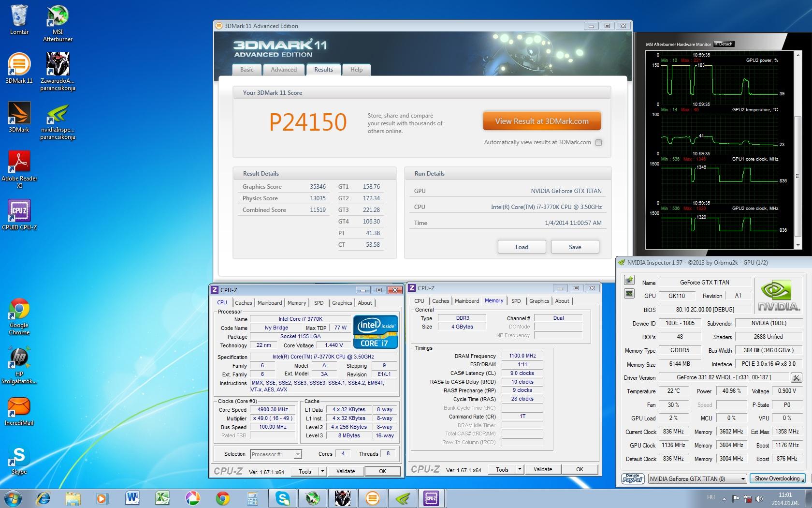Open the Windows Start menu

coord(13,498)
